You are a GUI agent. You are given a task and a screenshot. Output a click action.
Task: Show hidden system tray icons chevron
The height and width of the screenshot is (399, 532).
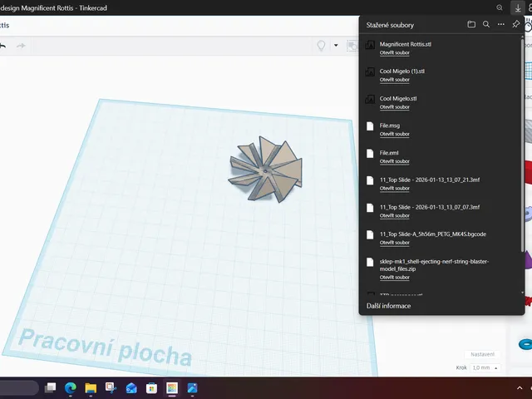coord(520,388)
